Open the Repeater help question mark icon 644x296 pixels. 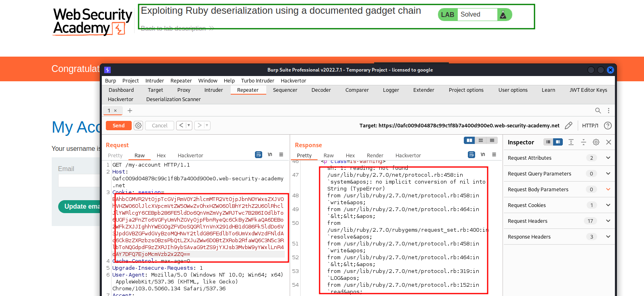click(x=607, y=126)
